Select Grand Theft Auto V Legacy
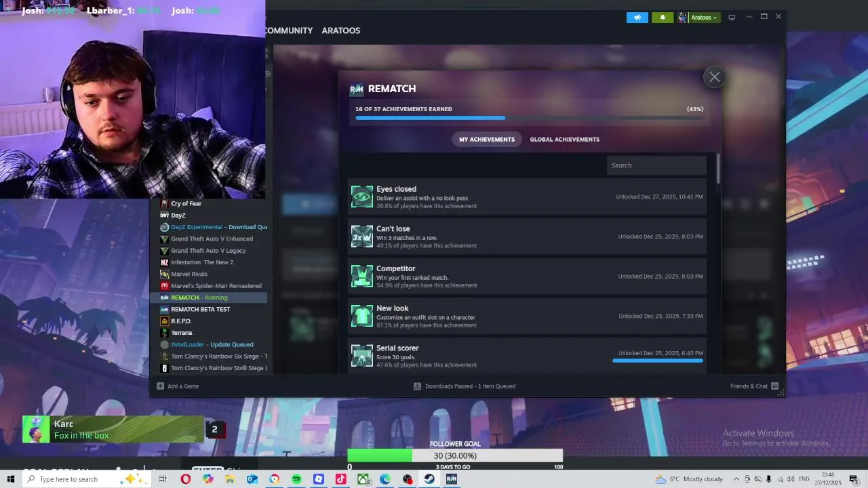This screenshot has width=868, height=488. pyautogui.click(x=208, y=251)
